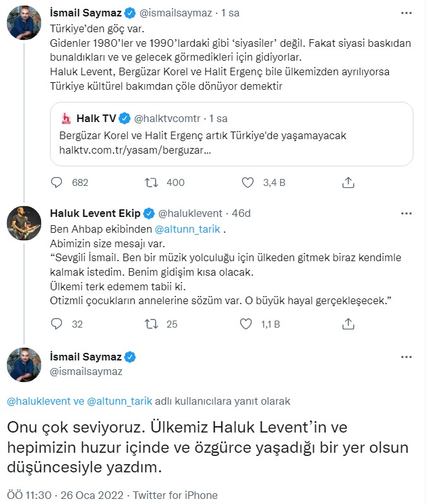Open Haluk Levent Ekip profile name
This screenshot has width=428, height=504.
pos(95,212)
